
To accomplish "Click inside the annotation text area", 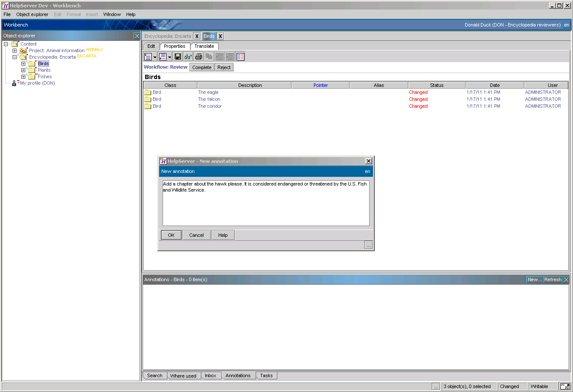I will tap(266, 203).
